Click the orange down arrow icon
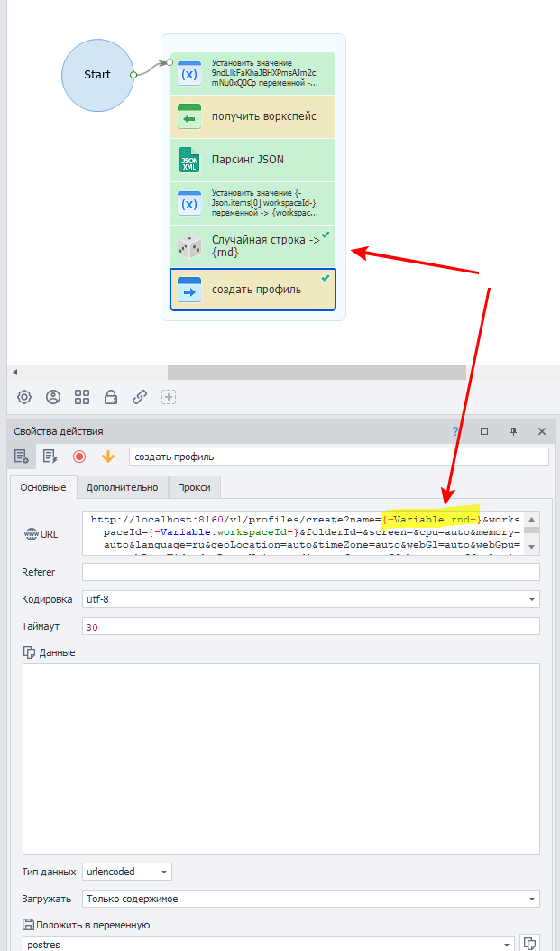 click(x=108, y=457)
